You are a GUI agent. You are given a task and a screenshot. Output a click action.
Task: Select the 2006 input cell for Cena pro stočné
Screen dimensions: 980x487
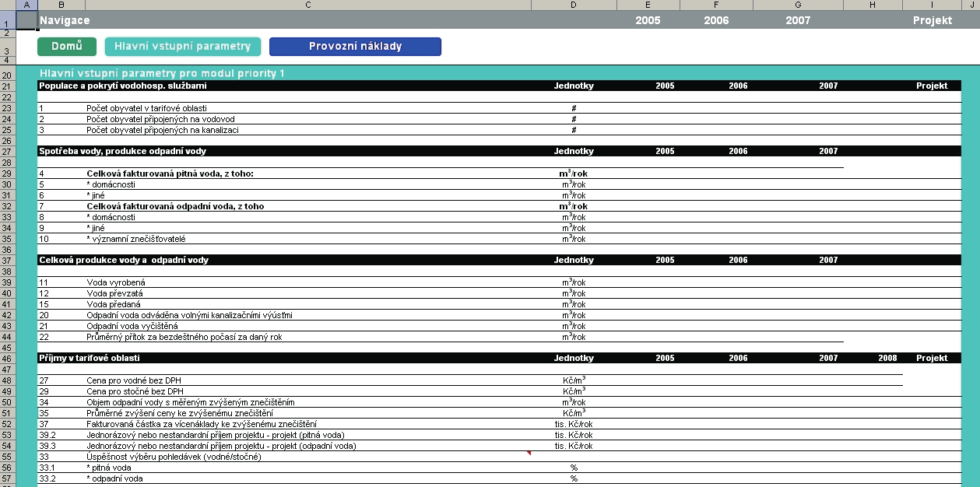[x=716, y=391]
